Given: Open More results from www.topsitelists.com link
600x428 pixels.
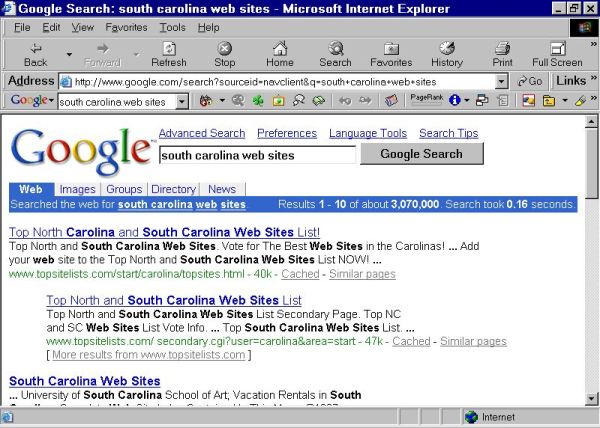Looking at the screenshot, I should pos(148,355).
